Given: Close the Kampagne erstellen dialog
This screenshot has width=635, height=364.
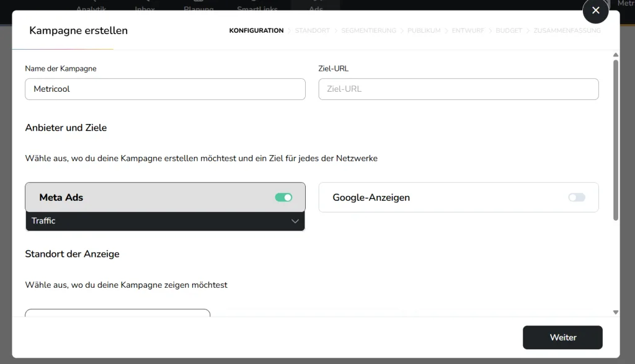Looking at the screenshot, I should [x=595, y=11].
